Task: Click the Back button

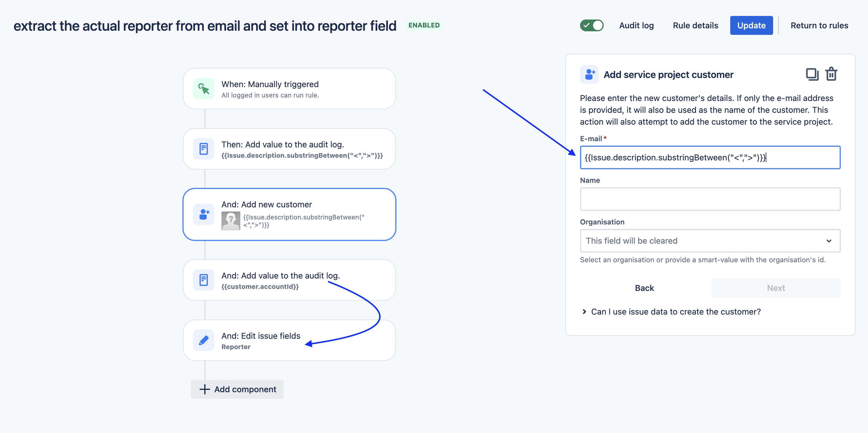Action: coord(644,288)
